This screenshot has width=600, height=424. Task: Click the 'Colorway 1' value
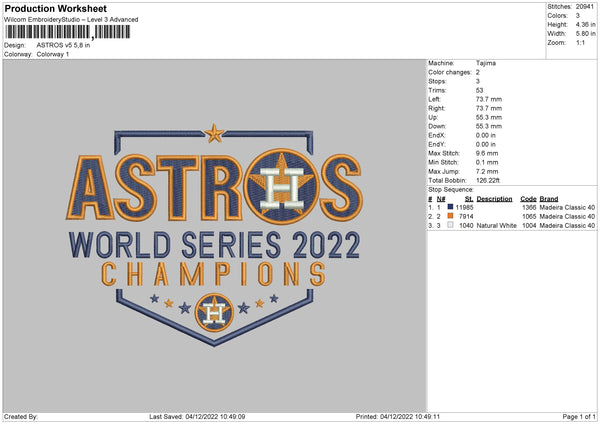[x=53, y=54]
